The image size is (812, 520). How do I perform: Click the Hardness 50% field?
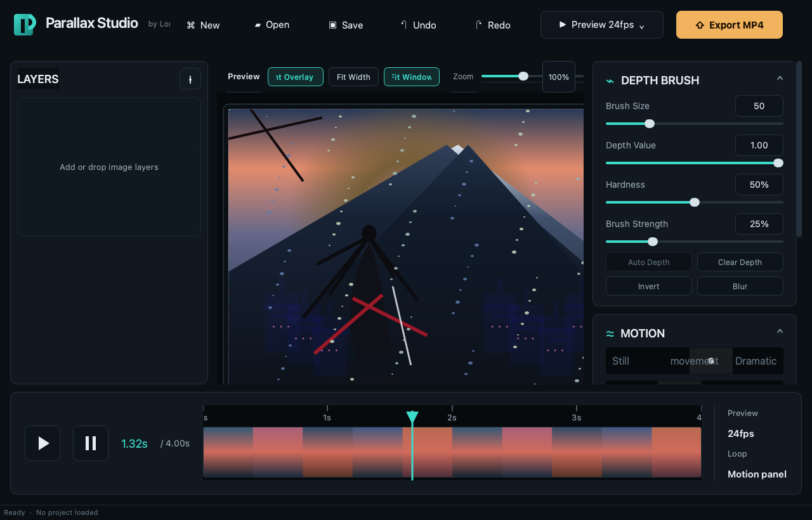click(x=759, y=185)
